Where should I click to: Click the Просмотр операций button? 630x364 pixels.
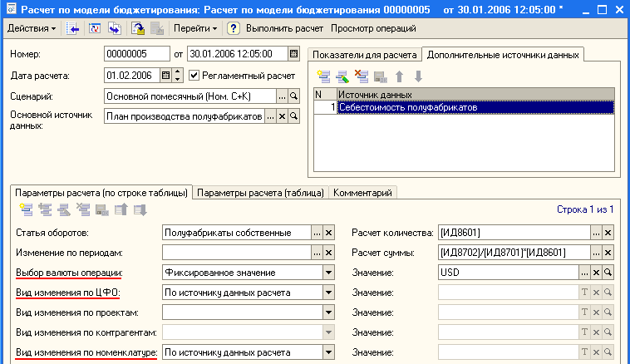pos(362,28)
